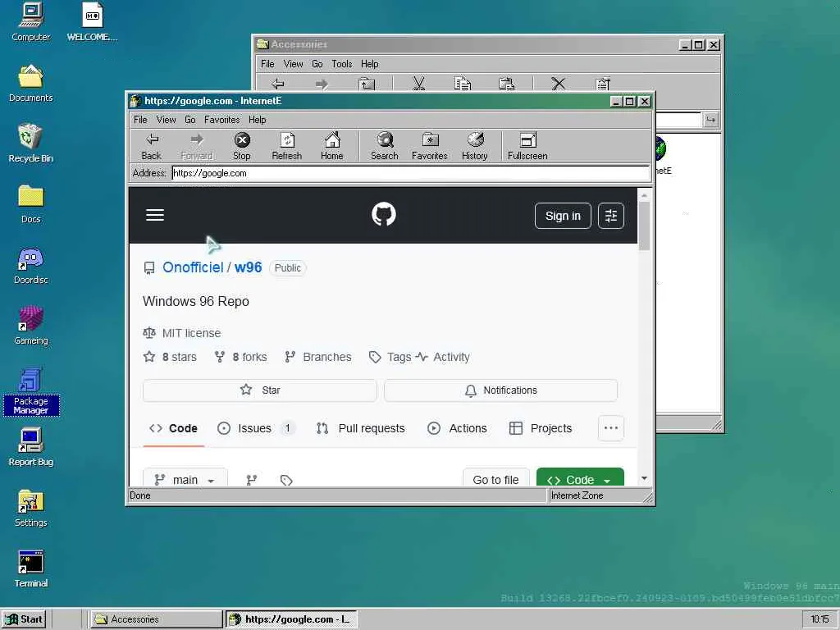Open Search in InternetE toolbar
This screenshot has width=840, height=630.
pos(385,146)
